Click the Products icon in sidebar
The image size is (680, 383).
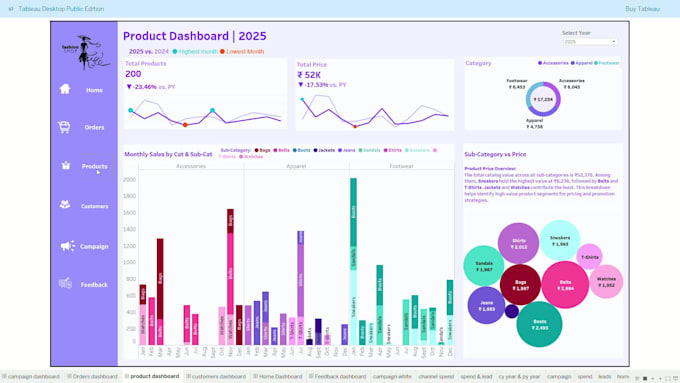click(65, 165)
